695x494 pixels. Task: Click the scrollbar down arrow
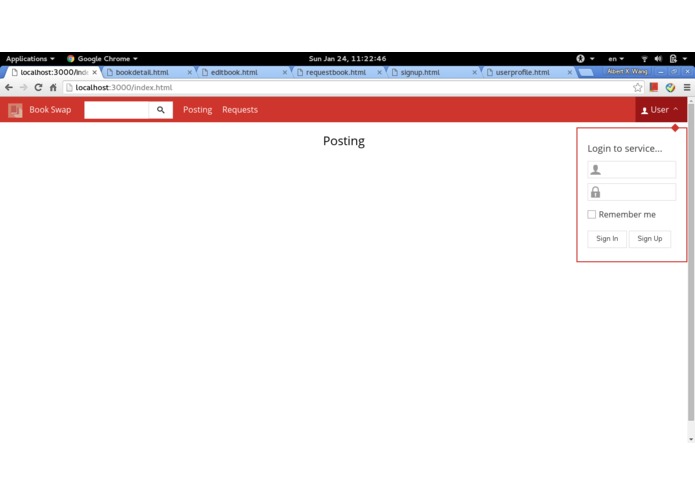[691, 440]
